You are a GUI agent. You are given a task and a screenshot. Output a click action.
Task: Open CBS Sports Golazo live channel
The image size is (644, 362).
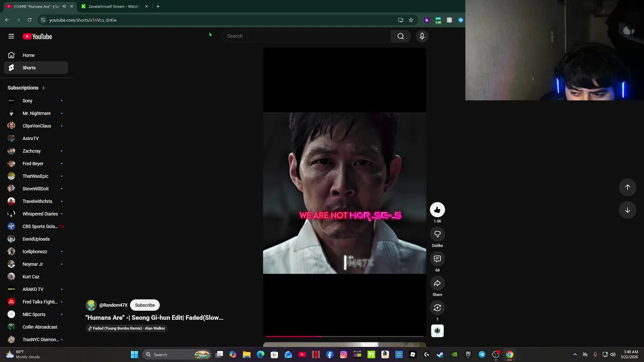click(36, 226)
